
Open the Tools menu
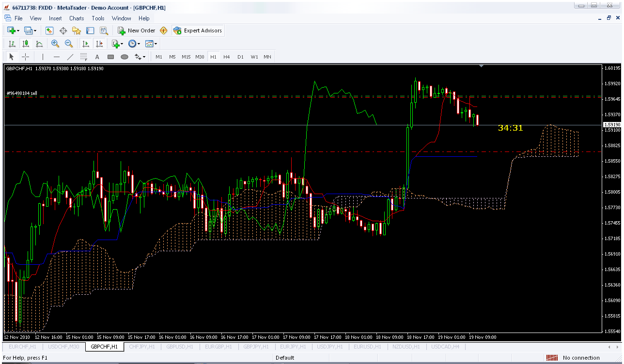pos(98,18)
